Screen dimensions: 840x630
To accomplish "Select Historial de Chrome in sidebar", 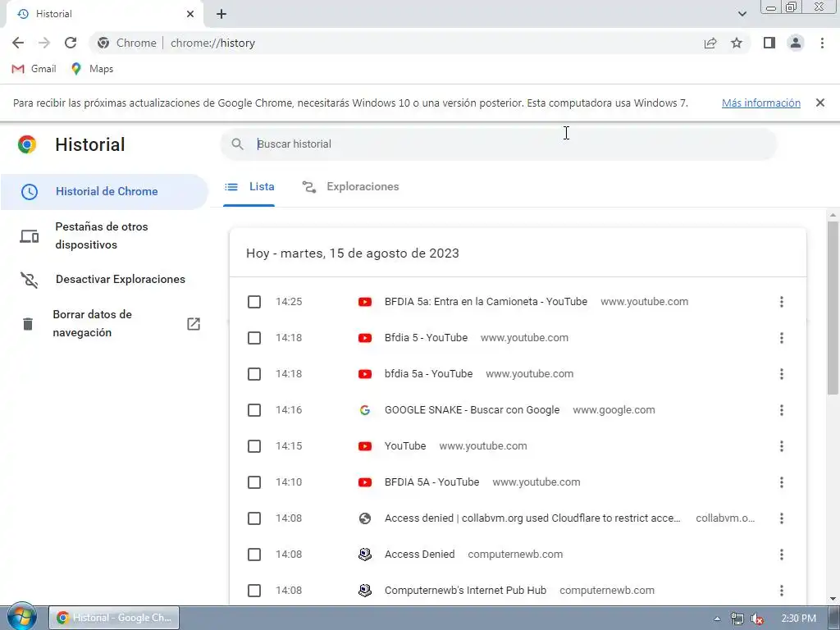I will [x=104, y=191].
